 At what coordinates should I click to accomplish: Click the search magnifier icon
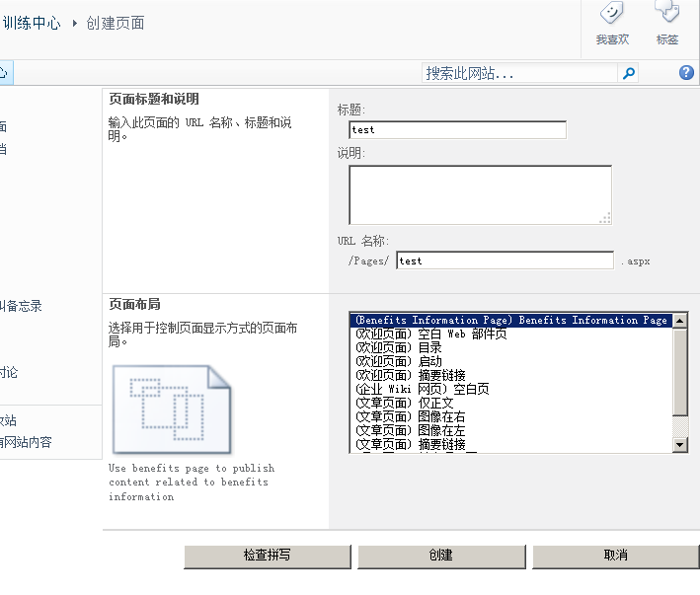629,73
